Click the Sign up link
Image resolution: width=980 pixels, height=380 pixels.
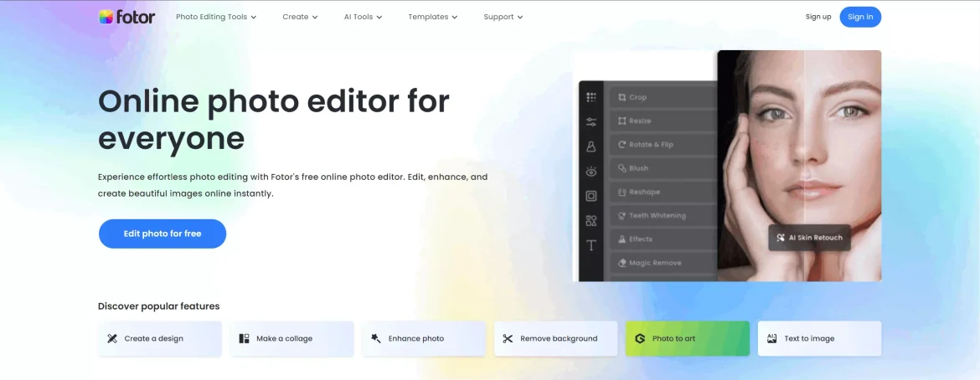coord(818,17)
